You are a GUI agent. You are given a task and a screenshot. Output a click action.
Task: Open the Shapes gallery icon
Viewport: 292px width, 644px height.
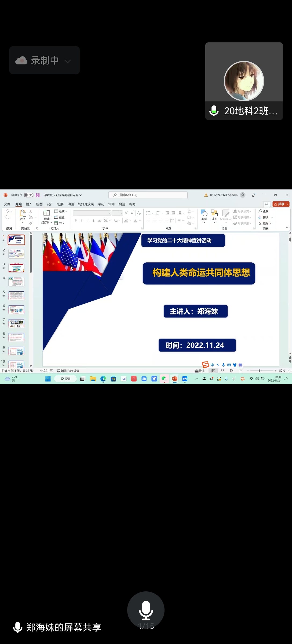coord(204,213)
